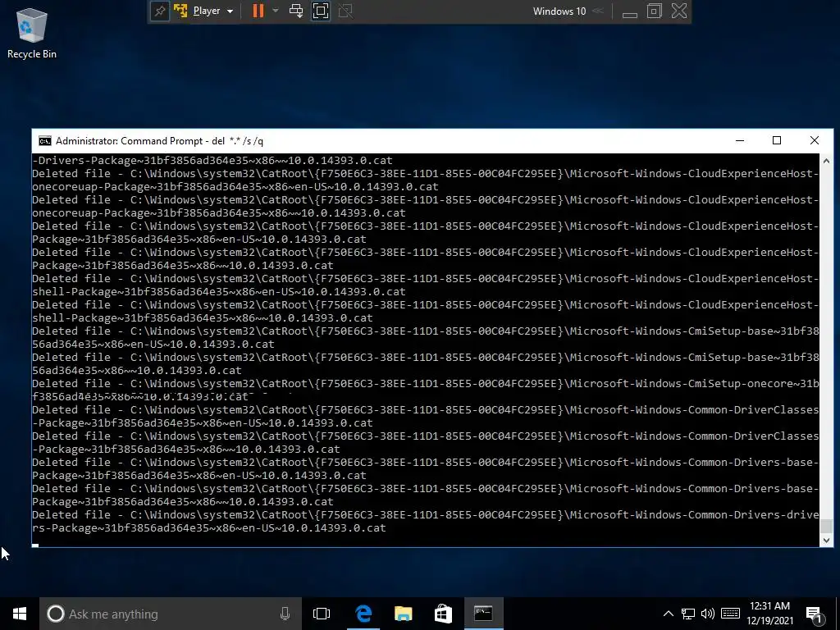Image resolution: width=840 pixels, height=630 pixels.
Task: Click the Cortana circle icon
Action: pos(55,614)
